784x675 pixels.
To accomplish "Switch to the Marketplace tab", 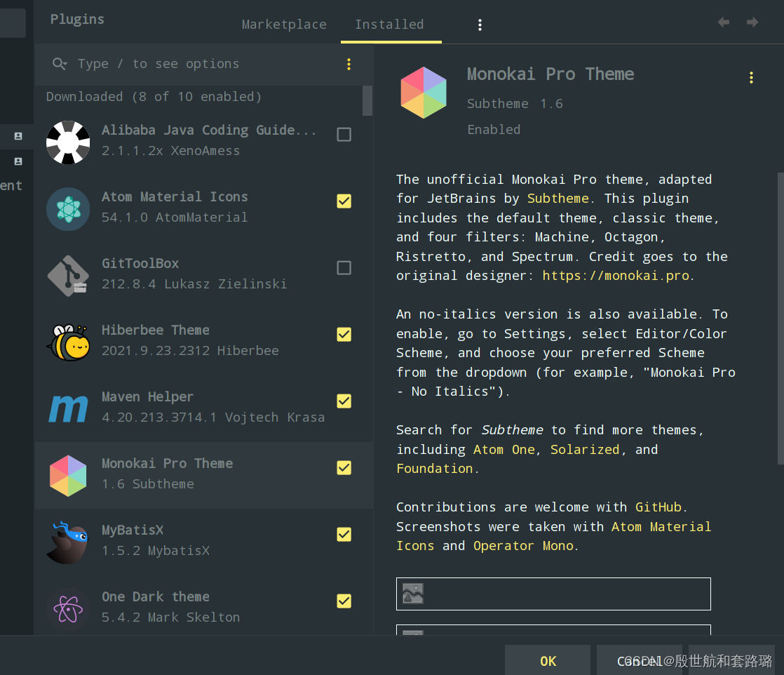I will coord(284,24).
